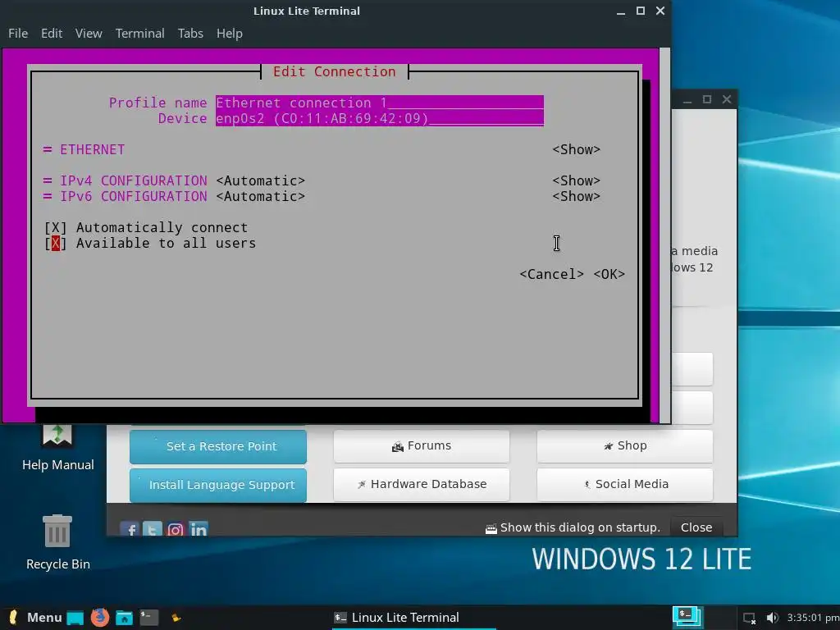This screenshot has height=630, width=840.
Task: Maximize the background welcome window
Action: pos(707,99)
